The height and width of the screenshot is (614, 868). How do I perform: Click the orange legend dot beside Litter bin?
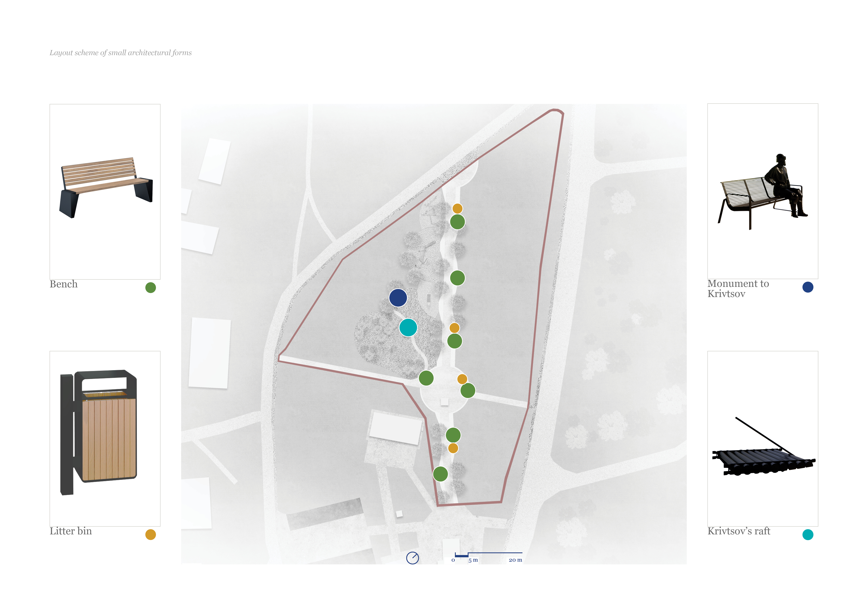click(150, 535)
